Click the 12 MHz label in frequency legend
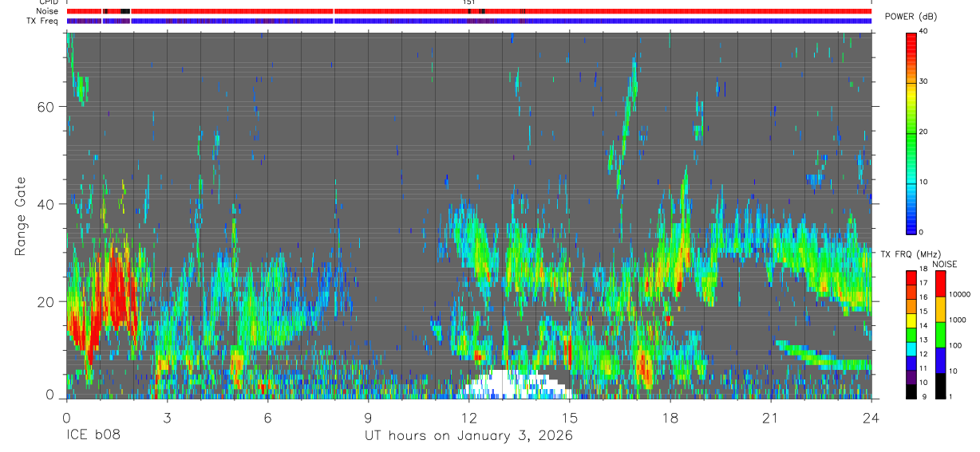The image size is (980, 452). [923, 354]
